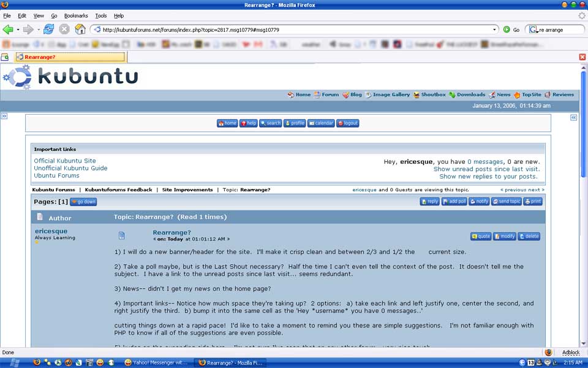588x368 pixels.
Task: Click the print topic button
Action: pyautogui.click(x=533, y=202)
